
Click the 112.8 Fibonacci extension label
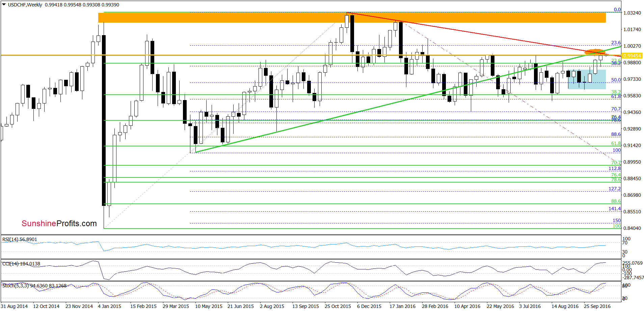pos(615,168)
